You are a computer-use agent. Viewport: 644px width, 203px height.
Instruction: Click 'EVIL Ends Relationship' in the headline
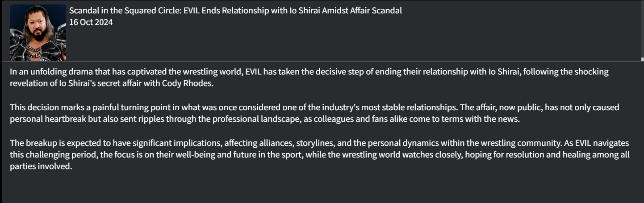226,11
